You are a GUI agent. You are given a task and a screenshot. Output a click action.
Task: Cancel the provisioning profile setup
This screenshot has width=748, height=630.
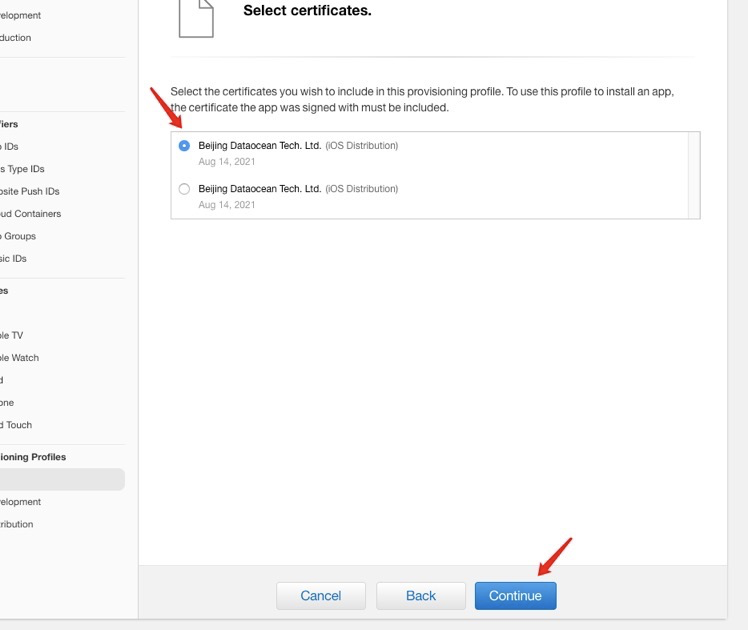pos(321,596)
